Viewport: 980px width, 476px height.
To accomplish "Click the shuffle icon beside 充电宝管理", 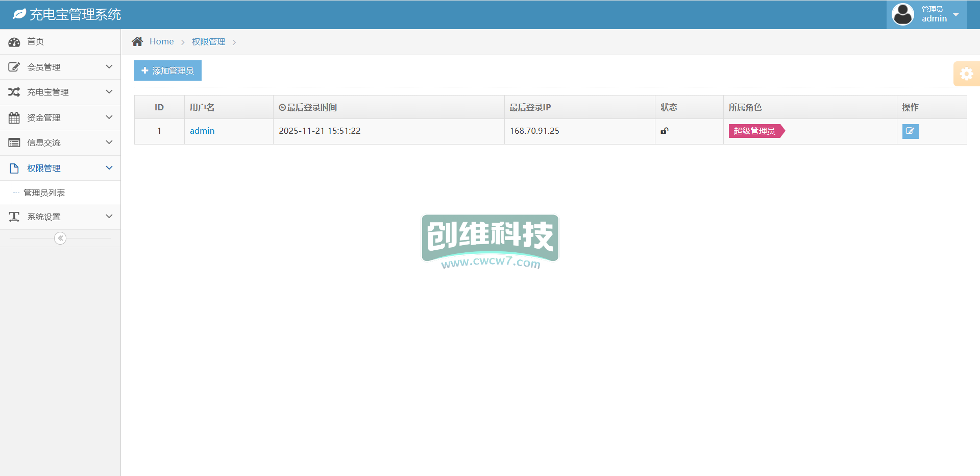I will (14, 92).
